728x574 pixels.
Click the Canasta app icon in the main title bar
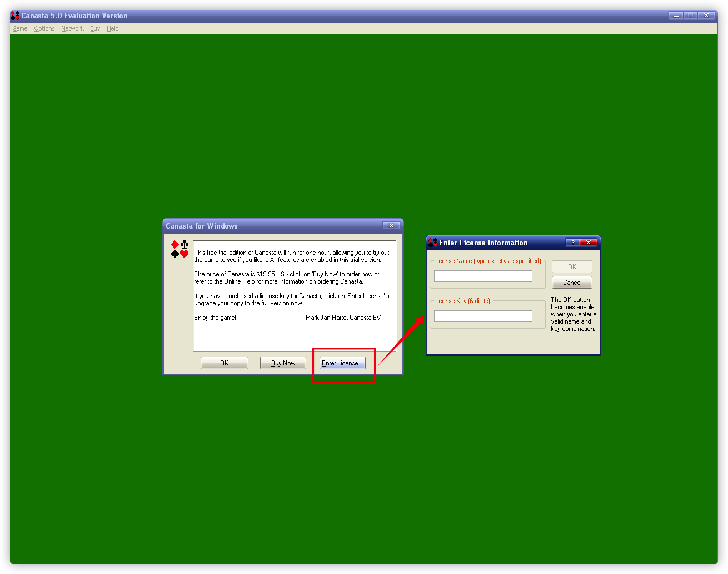pos(15,16)
